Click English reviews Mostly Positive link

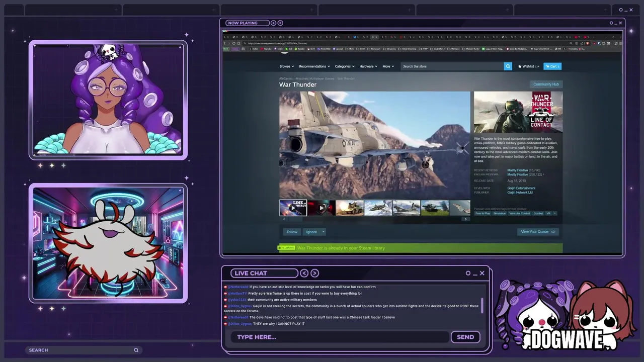click(518, 174)
